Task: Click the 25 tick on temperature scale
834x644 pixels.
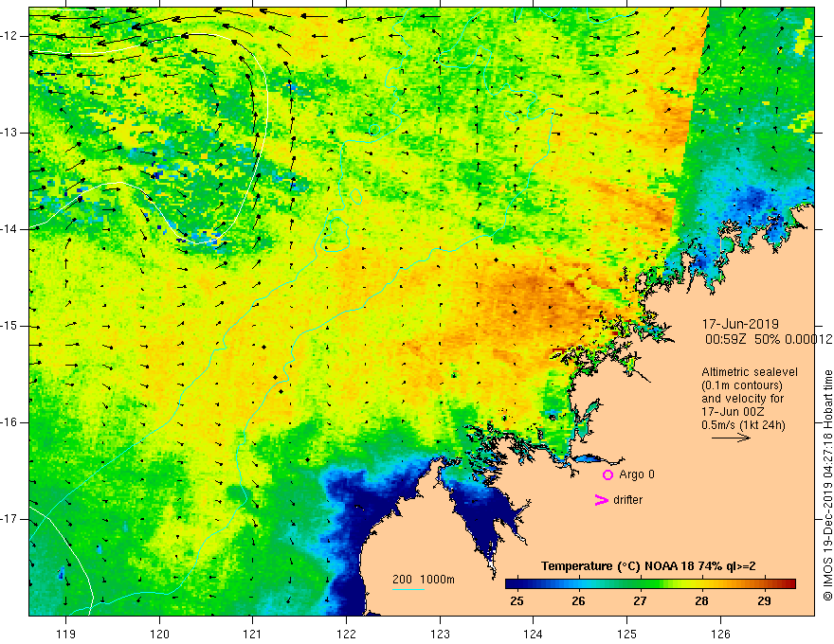Action: [x=517, y=601]
